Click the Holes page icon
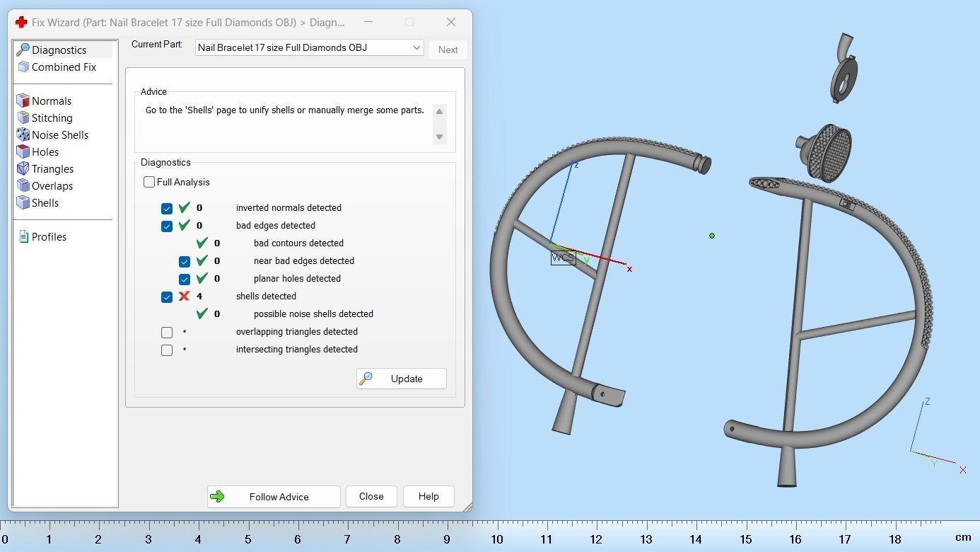 pos(23,151)
